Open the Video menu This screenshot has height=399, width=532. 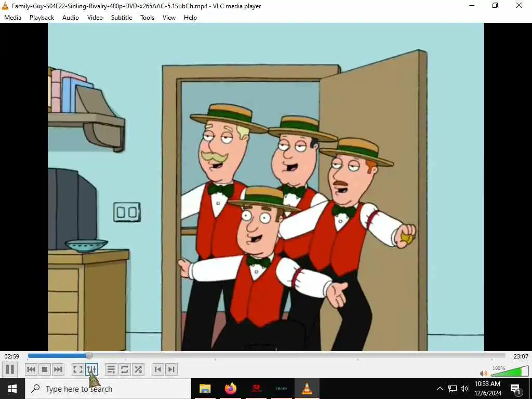coord(95,18)
